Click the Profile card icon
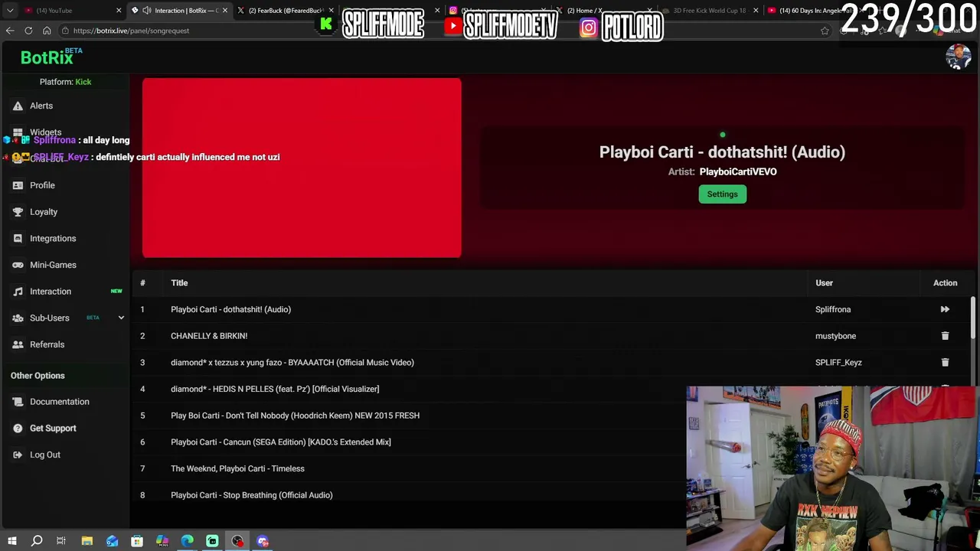Viewport: 980px width, 551px height. [18, 185]
